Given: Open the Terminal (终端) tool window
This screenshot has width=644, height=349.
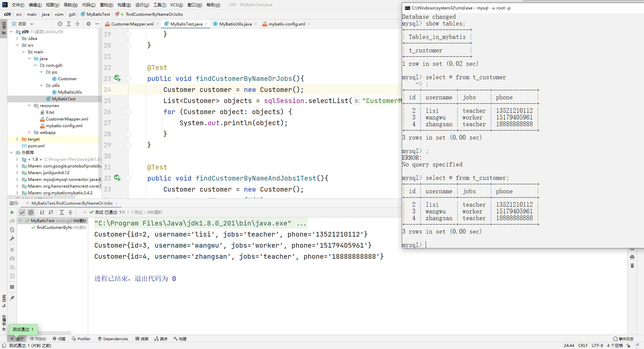Looking at the screenshot, I should (x=142, y=339).
